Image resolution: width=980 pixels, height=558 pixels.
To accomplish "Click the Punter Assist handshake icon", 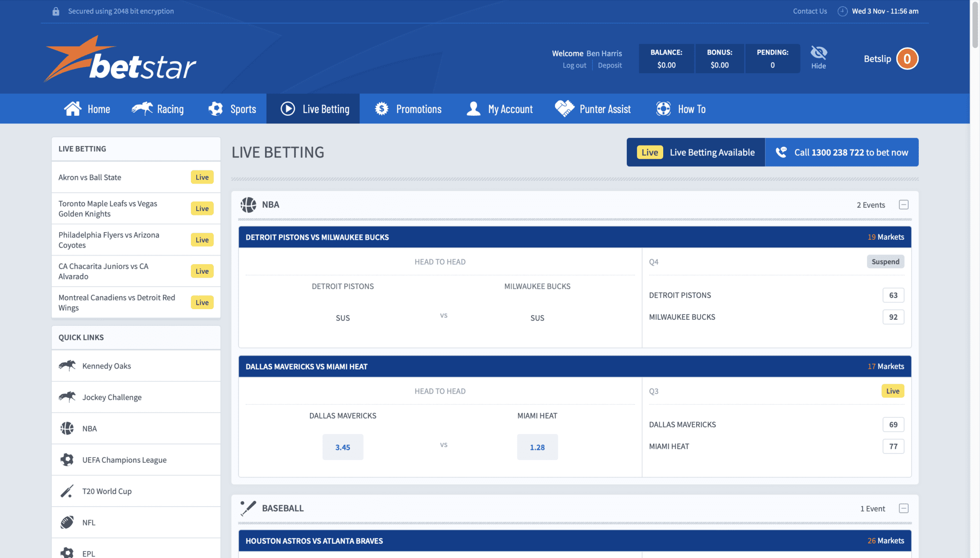I will pos(565,109).
